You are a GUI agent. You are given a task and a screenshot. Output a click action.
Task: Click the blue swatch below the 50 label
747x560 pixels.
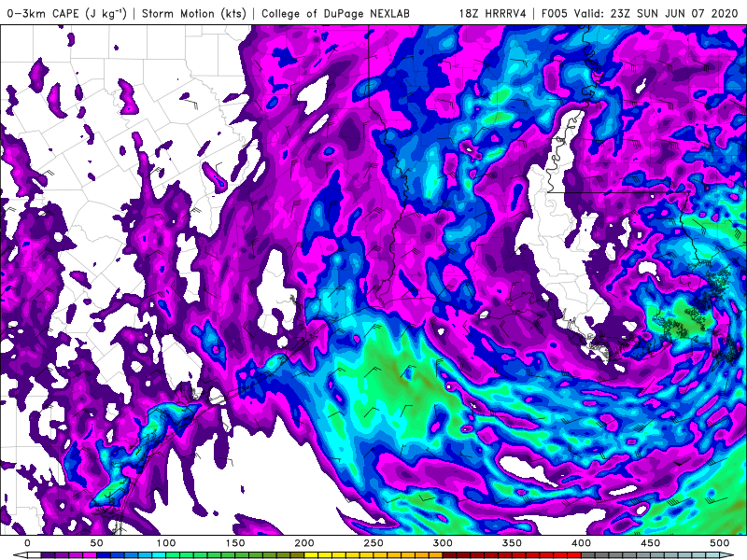tap(104, 554)
